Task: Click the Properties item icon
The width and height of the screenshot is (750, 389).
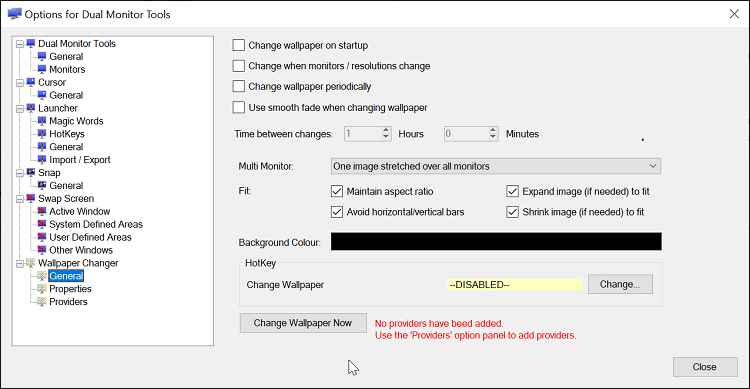Action: pyautogui.click(x=42, y=289)
